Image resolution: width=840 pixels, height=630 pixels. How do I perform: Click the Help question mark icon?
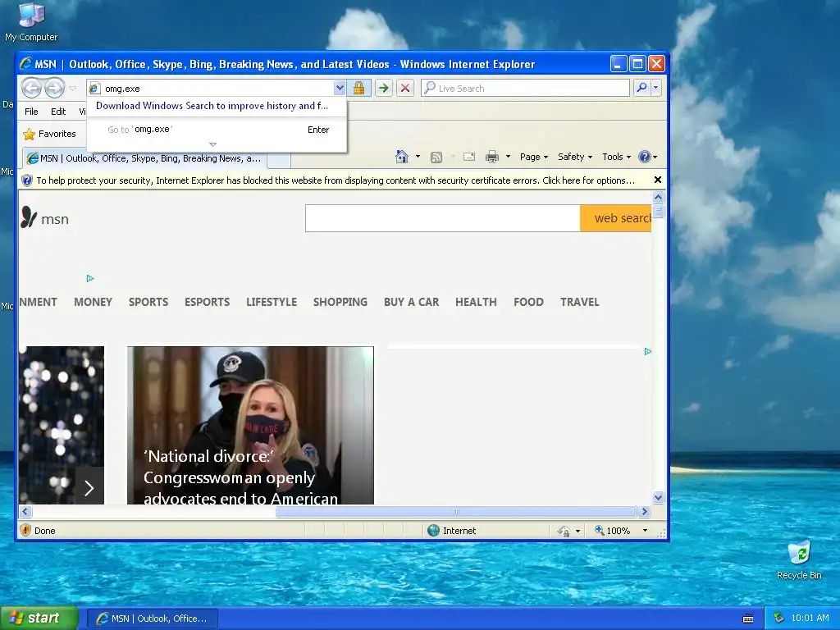click(645, 157)
